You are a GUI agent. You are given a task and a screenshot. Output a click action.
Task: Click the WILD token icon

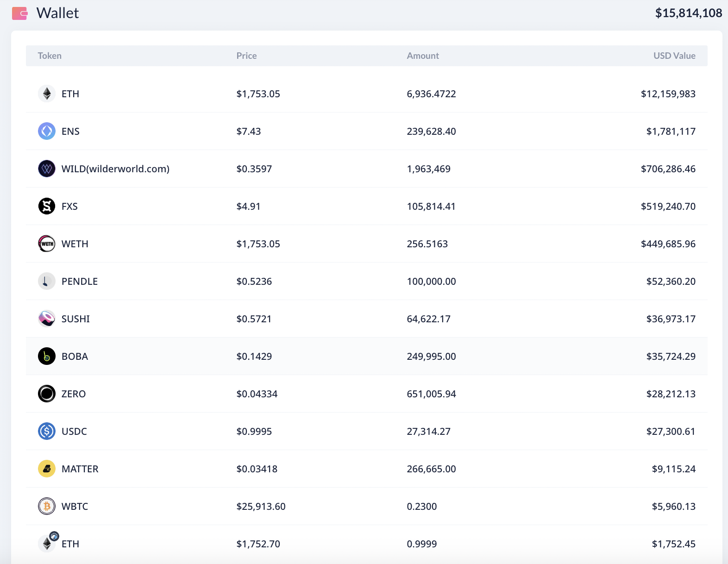point(47,169)
